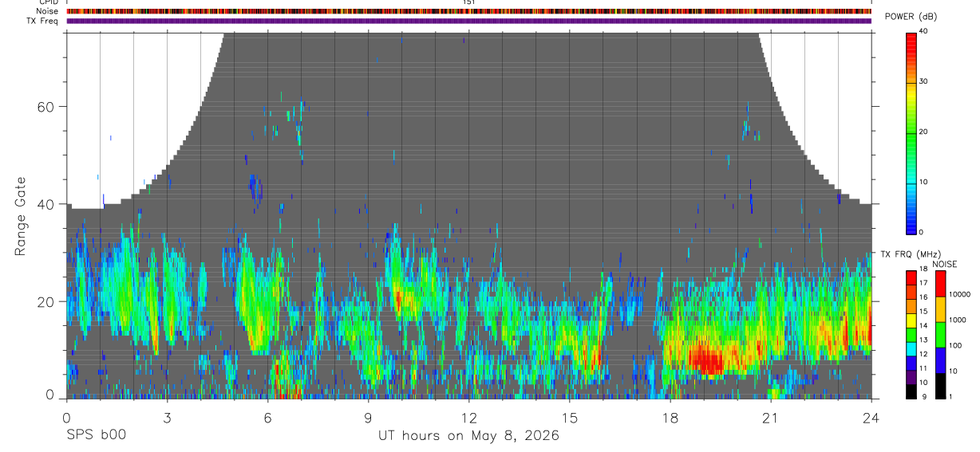Click the Noise strip at the top

pos(468,11)
